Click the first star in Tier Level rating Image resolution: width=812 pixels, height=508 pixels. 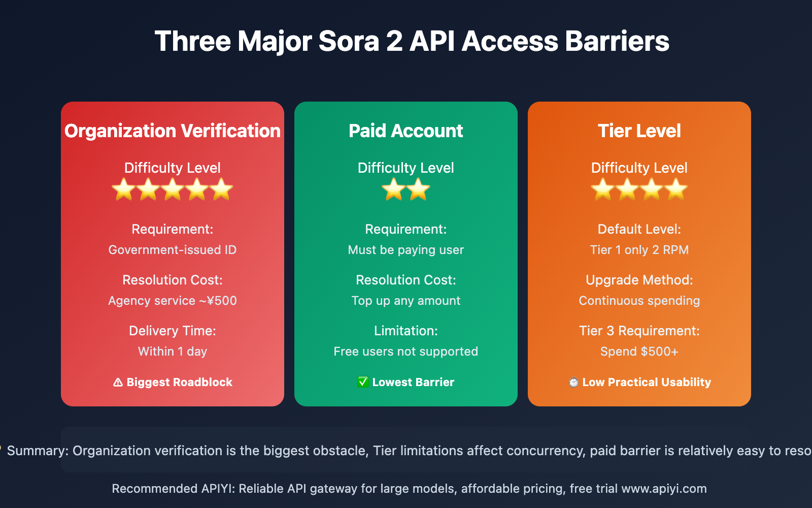[x=603, y=190]
